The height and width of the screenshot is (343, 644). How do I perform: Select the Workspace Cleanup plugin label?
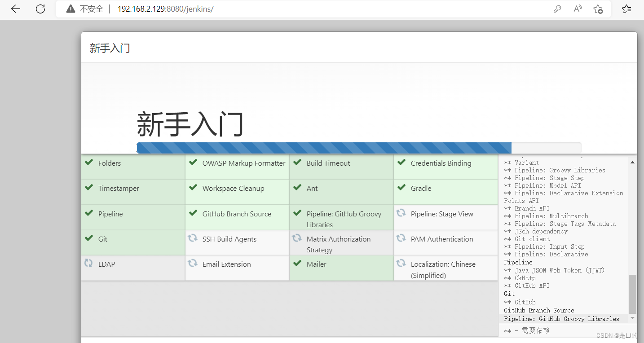pyautogui.click(x=233, y=189)
